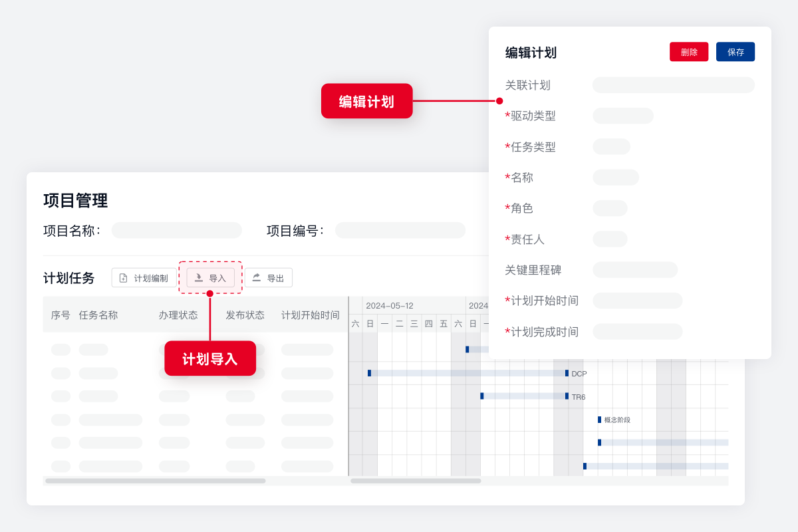The height and width of the screenshot is (532, 798).
Task: Click the 办理状态 column header
Action: click(x=178, y=315)
